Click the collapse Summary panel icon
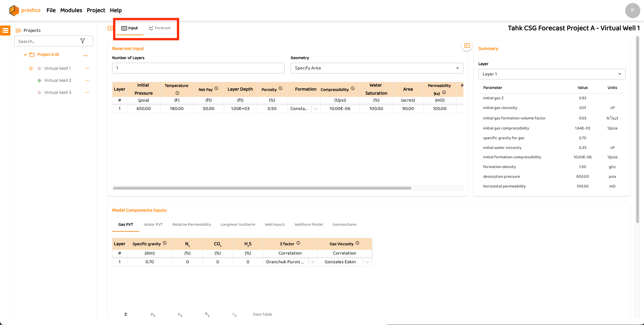Image resolution: width=644 pixels, height=325 pixels. click(467, 46)
